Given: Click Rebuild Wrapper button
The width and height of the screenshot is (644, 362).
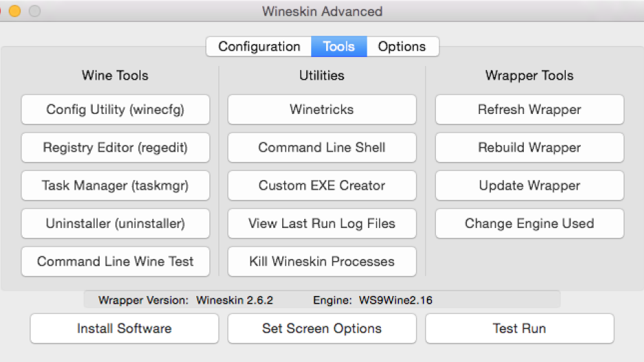Looking at the screenshot, I should coord(530,148).
